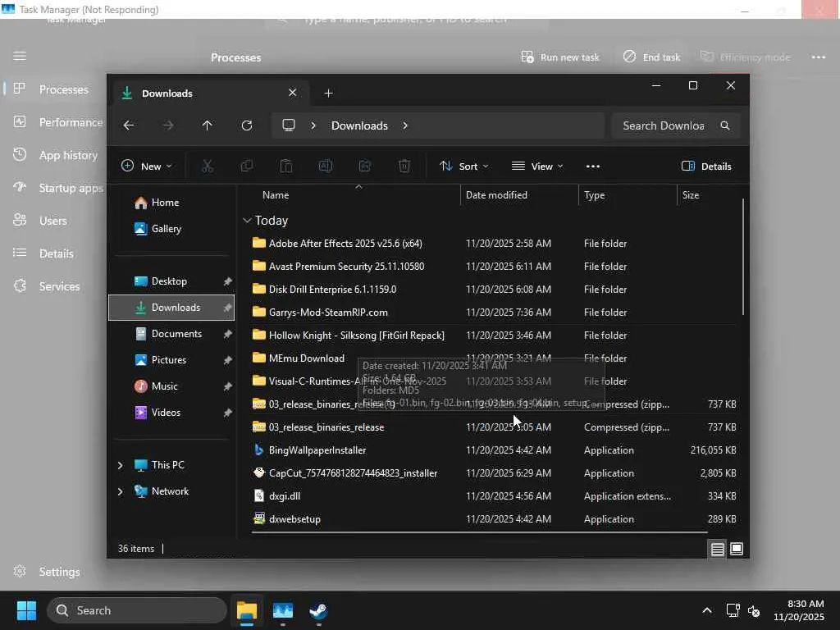Open Task Manager Settings

coord(47,572)
